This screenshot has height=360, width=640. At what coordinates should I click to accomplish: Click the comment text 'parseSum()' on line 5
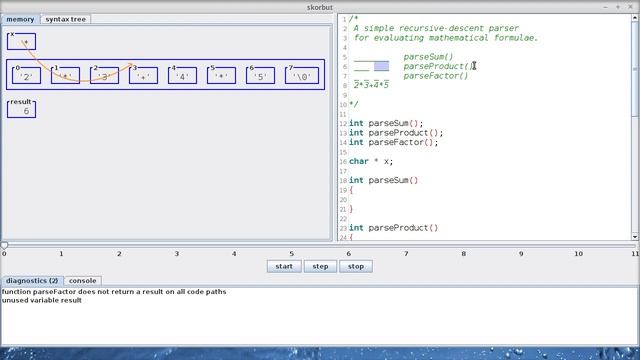pyautogui.click(x=428, y=57)
